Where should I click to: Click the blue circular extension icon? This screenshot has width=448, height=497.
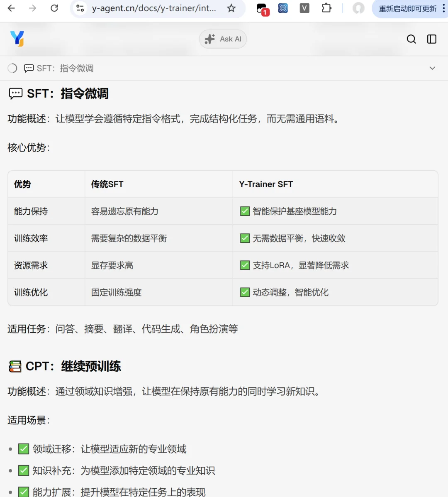point(283,8)
